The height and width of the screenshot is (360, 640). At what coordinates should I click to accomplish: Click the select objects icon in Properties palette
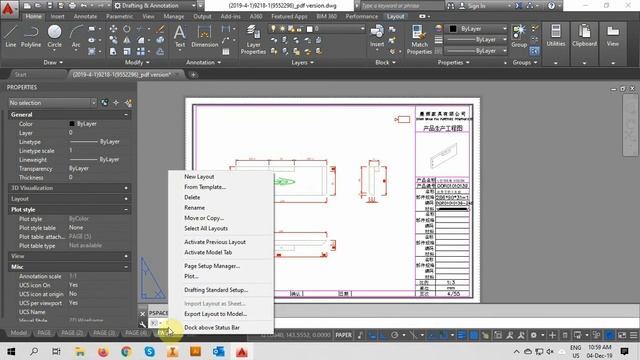click(x=116, y=103)
